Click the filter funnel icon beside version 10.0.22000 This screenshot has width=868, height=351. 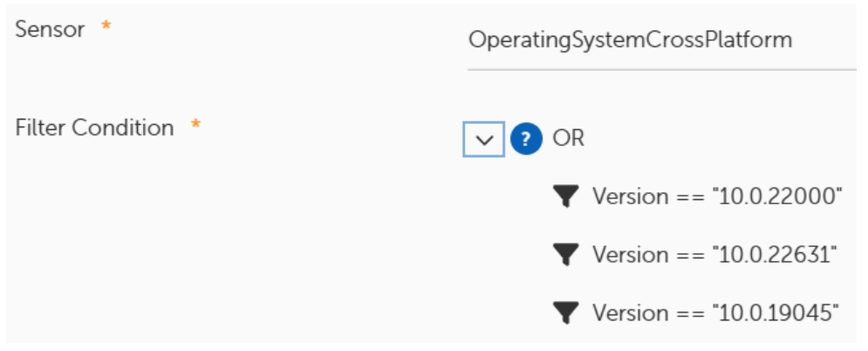(x=566, y=196)
